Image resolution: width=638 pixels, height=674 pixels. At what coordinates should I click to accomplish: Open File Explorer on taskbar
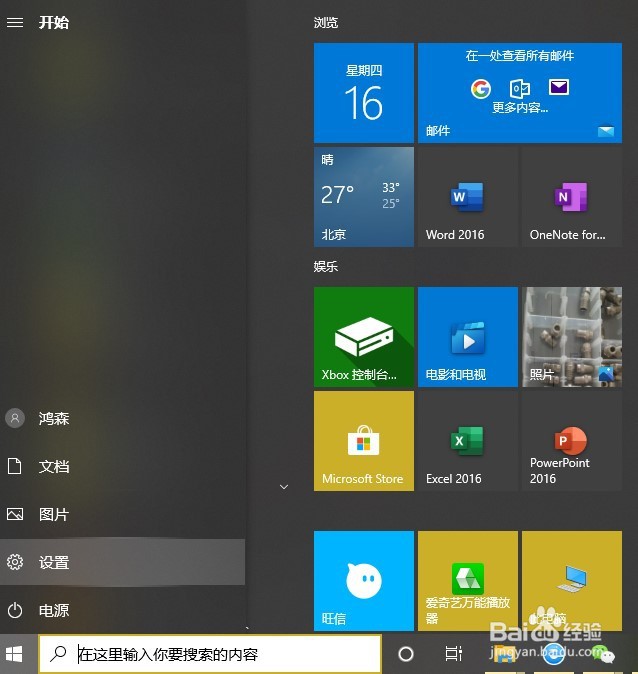[x=504, y=654]
